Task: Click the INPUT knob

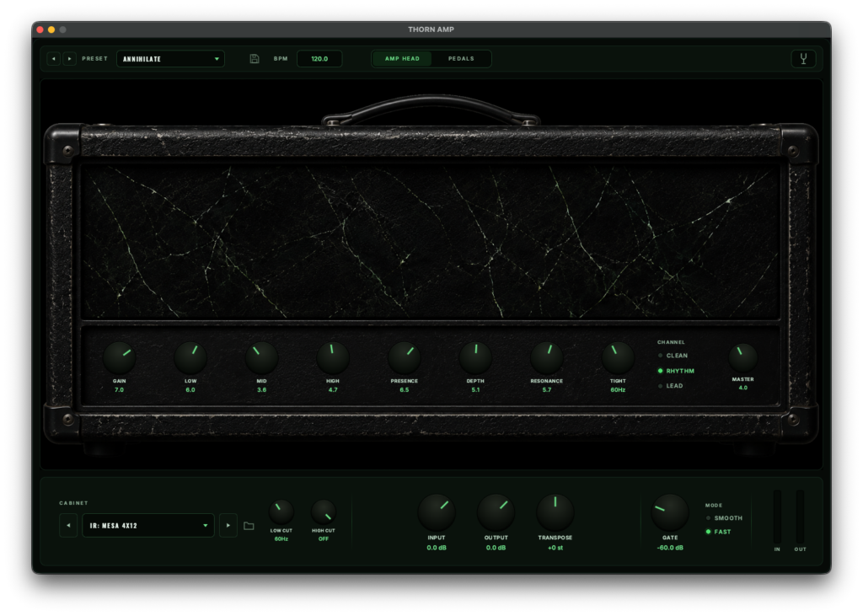Action: point(437,512)
